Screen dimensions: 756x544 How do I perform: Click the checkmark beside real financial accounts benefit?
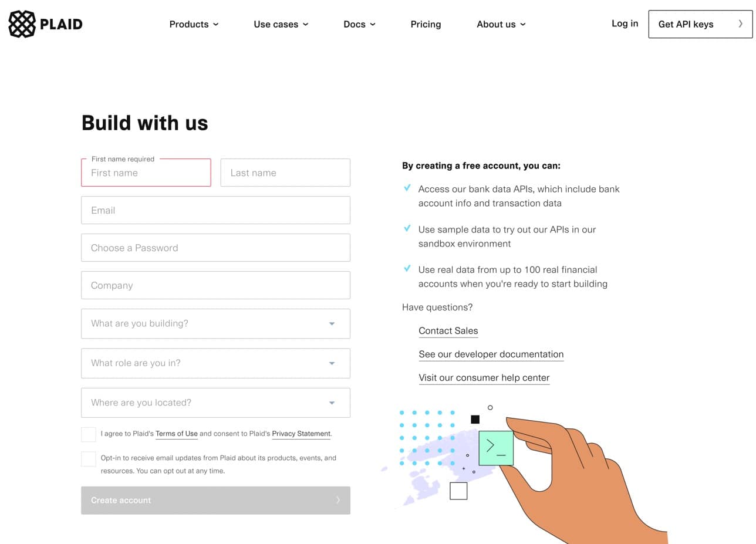[x=407, y=268]
